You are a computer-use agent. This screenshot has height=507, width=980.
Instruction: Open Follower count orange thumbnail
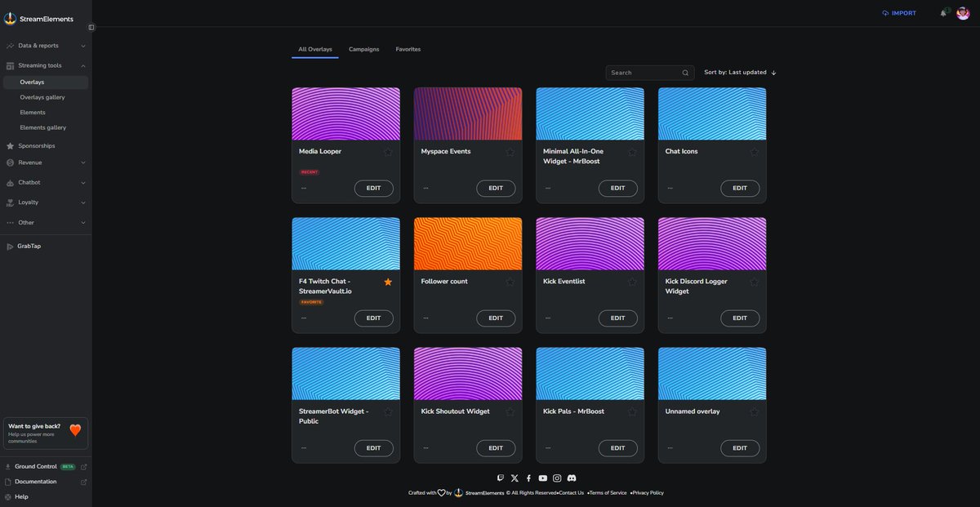(468, 244)
